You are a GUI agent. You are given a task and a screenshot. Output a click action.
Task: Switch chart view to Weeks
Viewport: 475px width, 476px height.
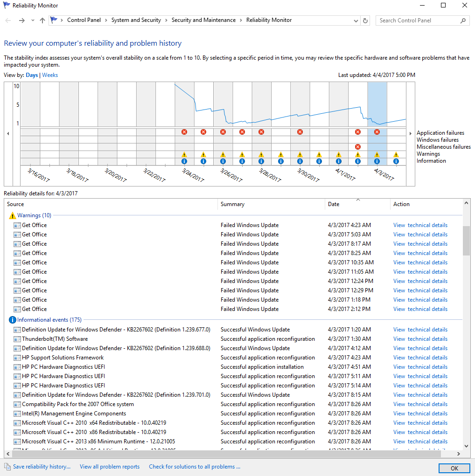(x=50, y=75)
